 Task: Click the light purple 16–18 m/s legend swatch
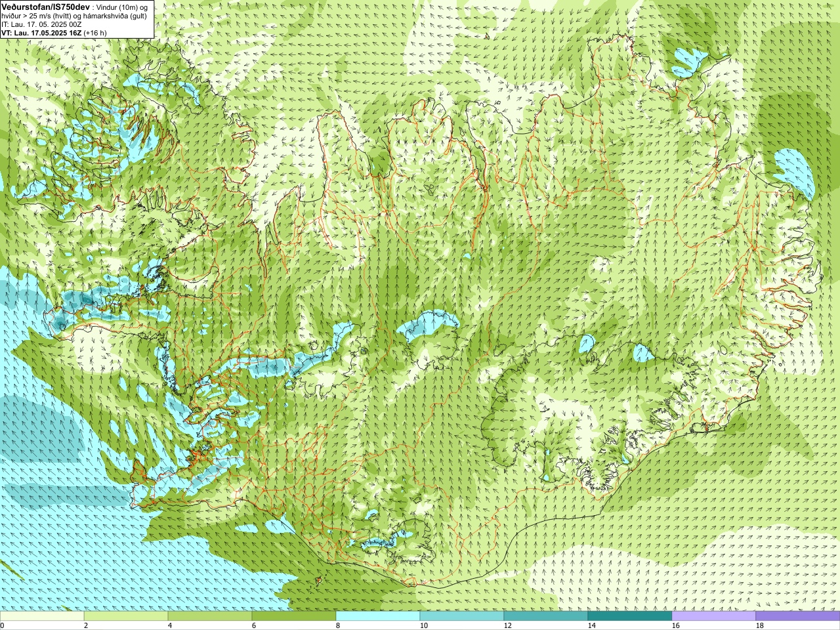tap(714, 616)
